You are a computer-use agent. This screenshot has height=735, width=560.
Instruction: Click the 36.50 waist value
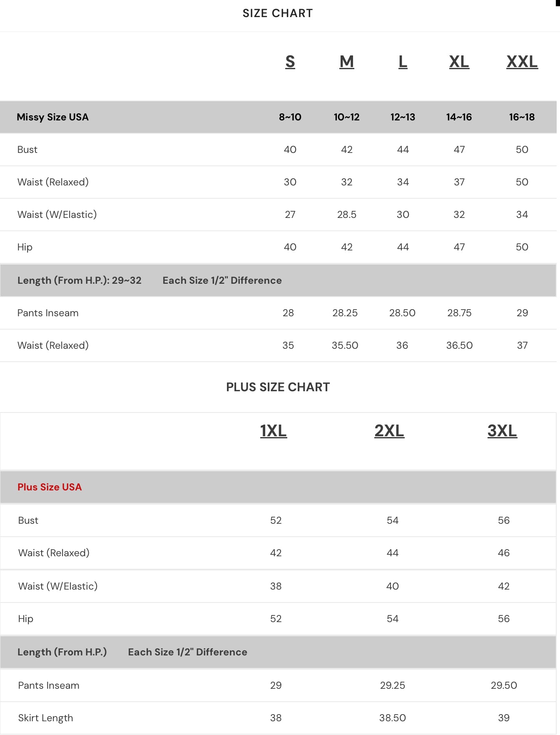(x=459, y=345)
